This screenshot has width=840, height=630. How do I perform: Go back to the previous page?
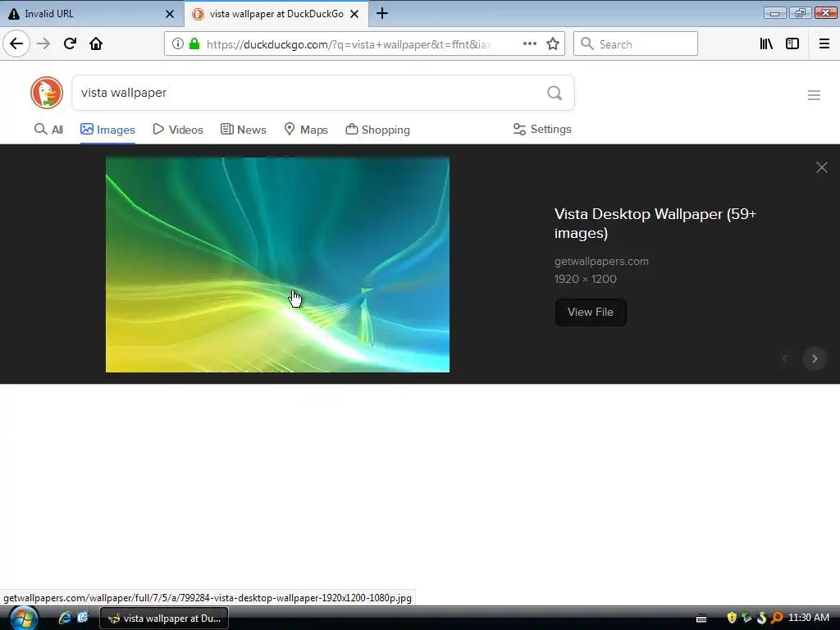pyautogui.click(x=16, y=43)
